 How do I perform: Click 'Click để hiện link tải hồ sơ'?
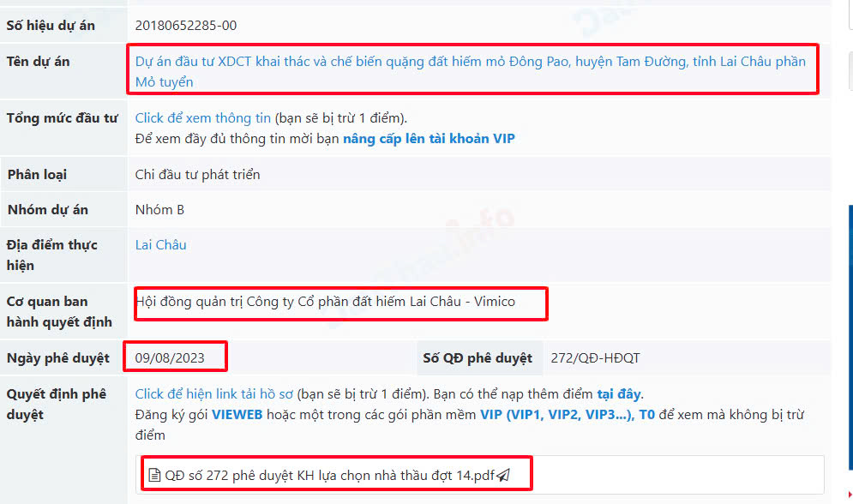click(213, 393)
